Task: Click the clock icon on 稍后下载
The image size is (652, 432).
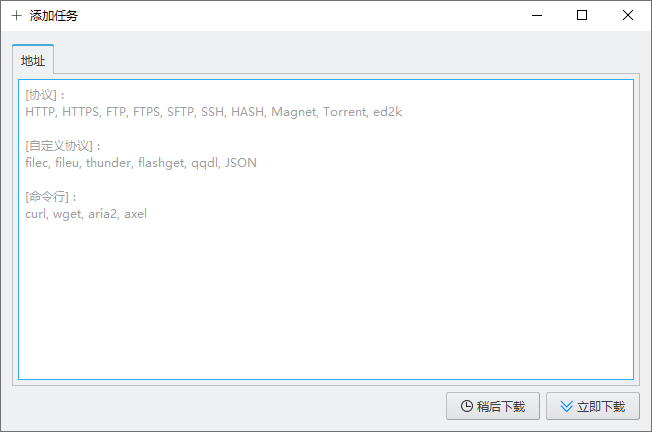Action: [x=467, y=406]
